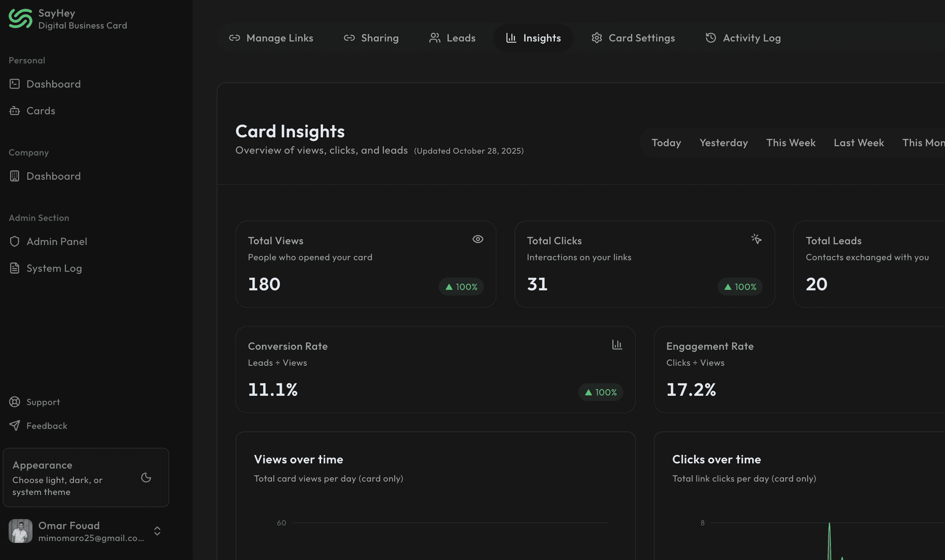The image size is (945, 560).
Task: Click the bar chart icon on Conversion Rate
Action: coord(617,344)
